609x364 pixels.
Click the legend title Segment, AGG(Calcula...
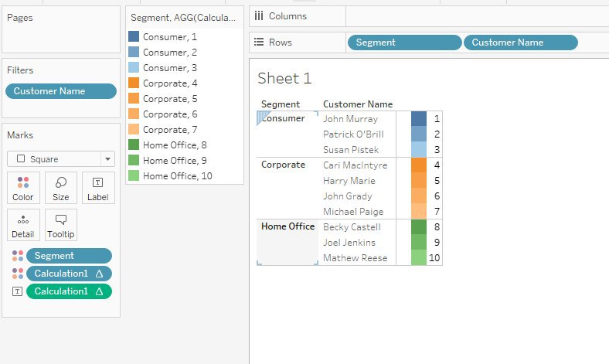(x=183, y=18)
